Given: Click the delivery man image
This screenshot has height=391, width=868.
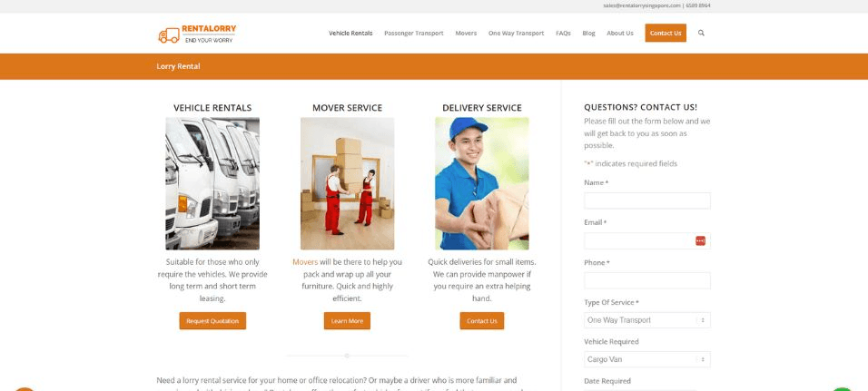Looking at the screenshot, I should click(x=481, y=183).
